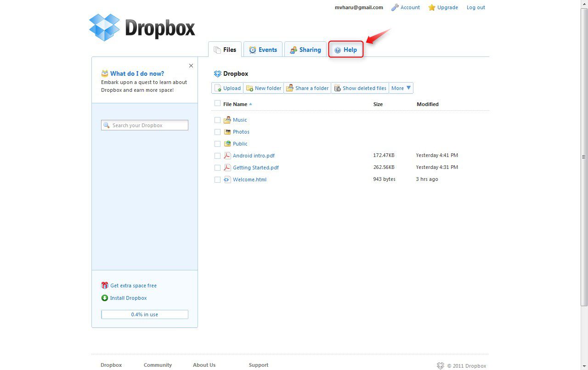The height and width of the screenshot is (370, 588).
Task: Click the Upload file icon
Action: point(218,88)
